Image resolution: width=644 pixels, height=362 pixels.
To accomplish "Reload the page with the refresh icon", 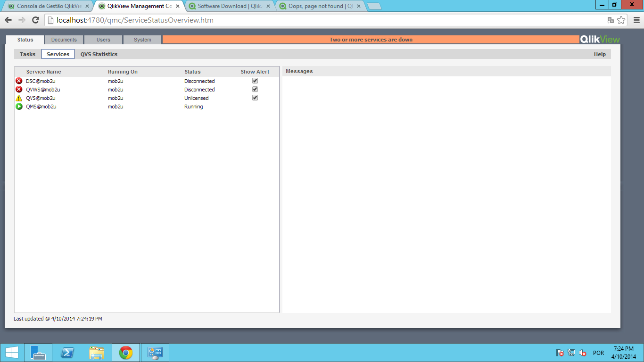I will pyautogui.click(x=35, y=20).
